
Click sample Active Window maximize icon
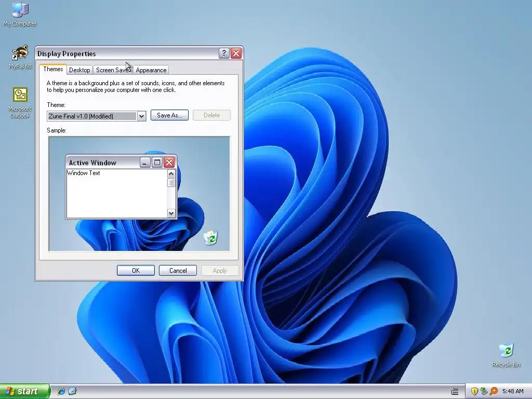point(157,163)
